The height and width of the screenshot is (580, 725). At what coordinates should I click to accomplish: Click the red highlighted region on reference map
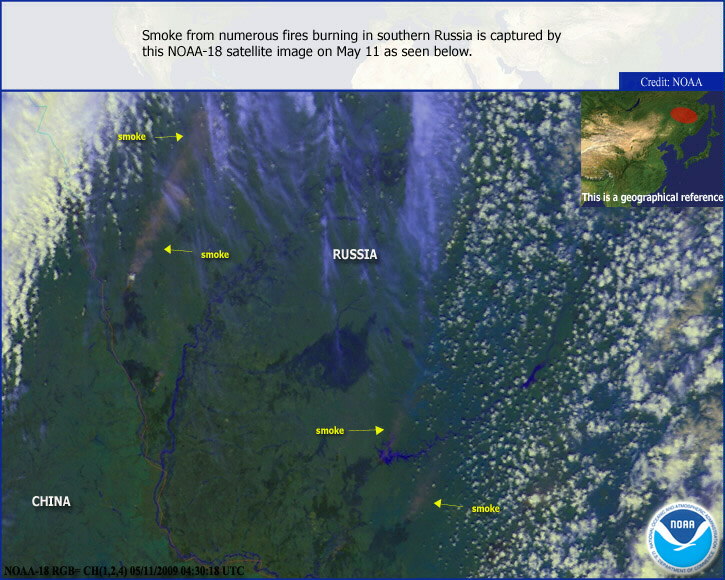(x=685, y=119)
